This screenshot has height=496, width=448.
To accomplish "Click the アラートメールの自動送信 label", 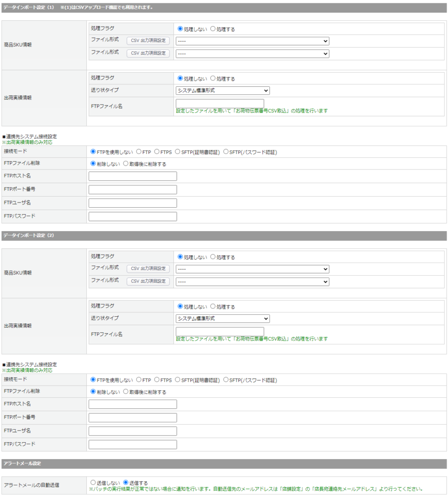I will point(31,485).
